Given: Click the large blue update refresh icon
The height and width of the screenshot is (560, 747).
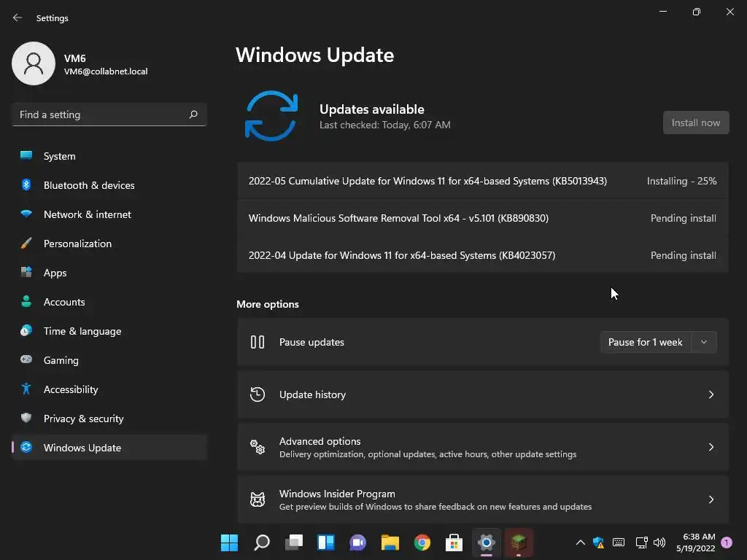Looking at the screenshot, I should pyautogui.click(x=271, y=116).
